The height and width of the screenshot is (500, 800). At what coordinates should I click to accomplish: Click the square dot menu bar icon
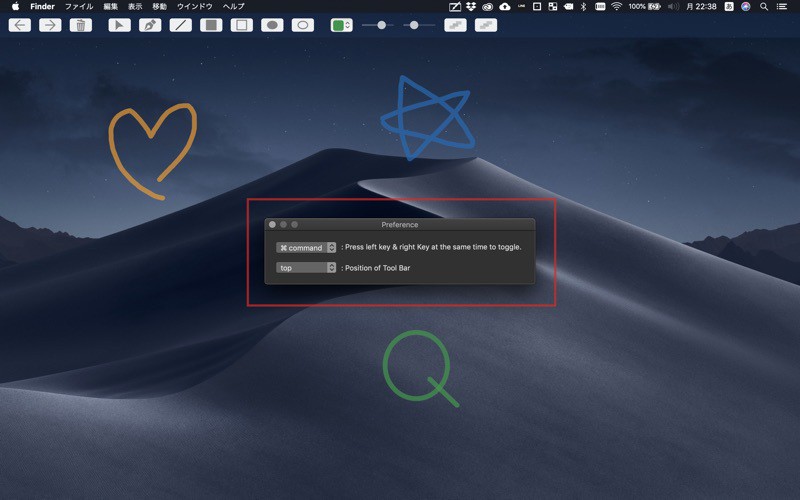(x=537, y=7)
